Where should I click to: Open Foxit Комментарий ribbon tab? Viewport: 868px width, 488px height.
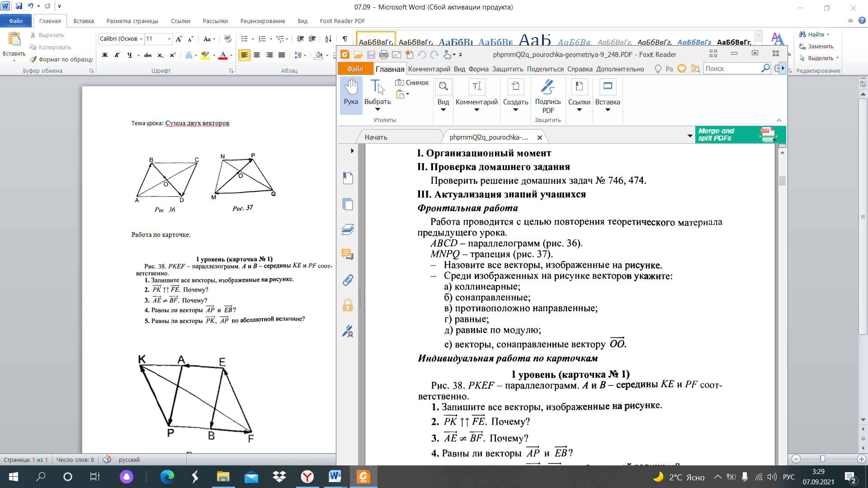(x=429, y=69)
